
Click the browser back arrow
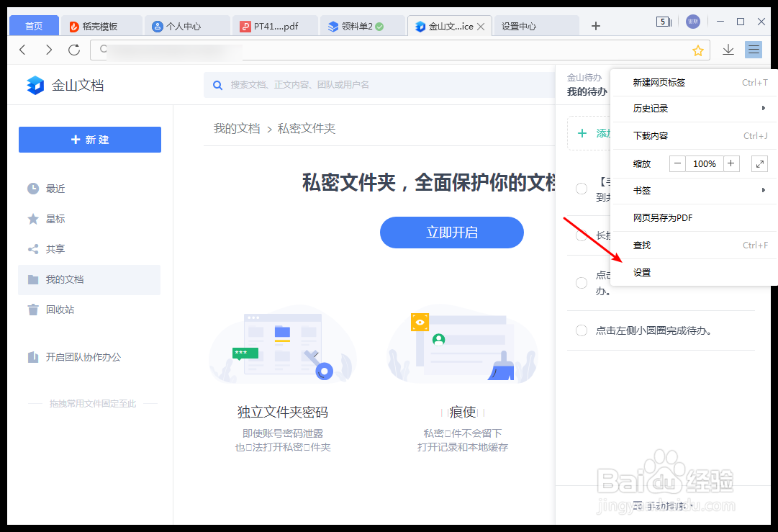(x=22, y=50)
